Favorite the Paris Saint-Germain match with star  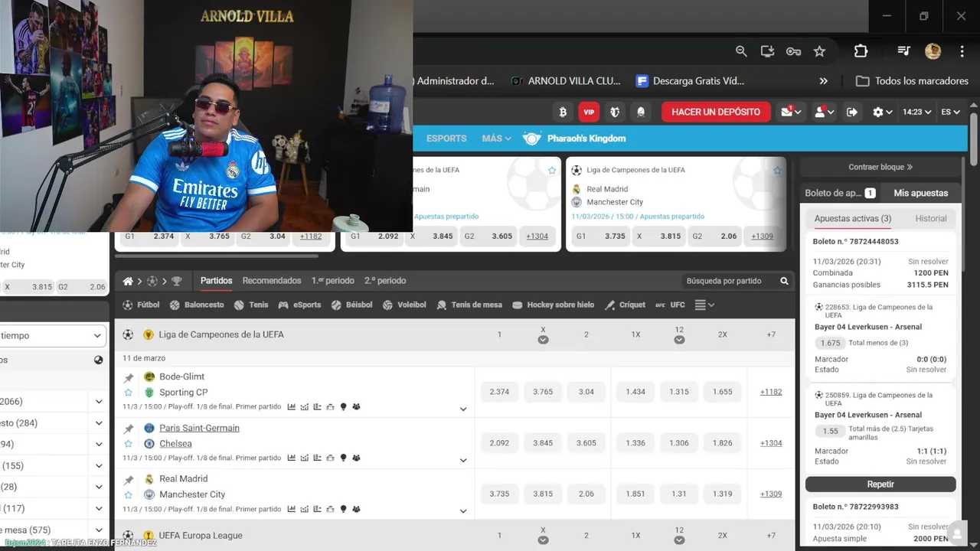(x=128, y=444)
